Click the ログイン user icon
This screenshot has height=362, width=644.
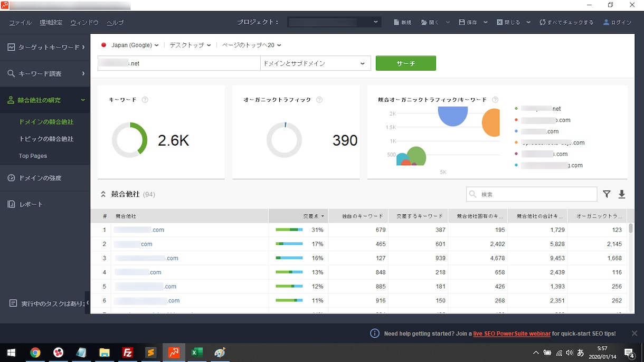[606, 23]
